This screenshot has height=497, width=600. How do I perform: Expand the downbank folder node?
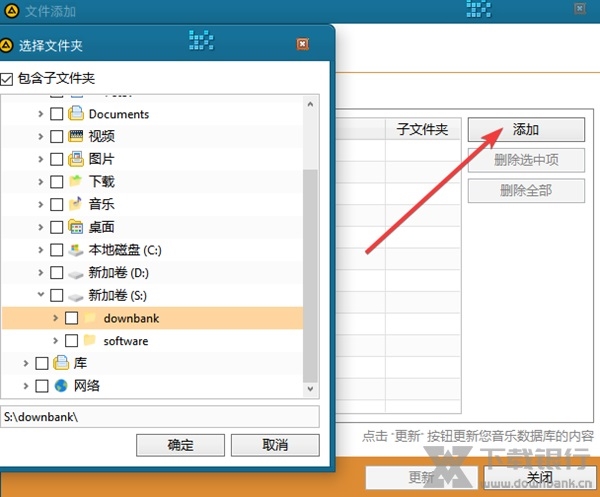coord(55,318)
